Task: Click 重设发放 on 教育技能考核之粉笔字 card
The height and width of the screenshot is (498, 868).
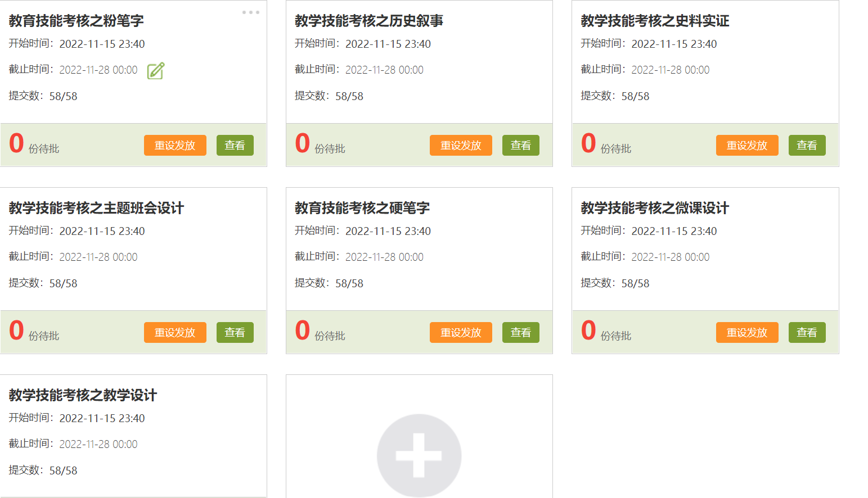Action: tap(175, 146)
